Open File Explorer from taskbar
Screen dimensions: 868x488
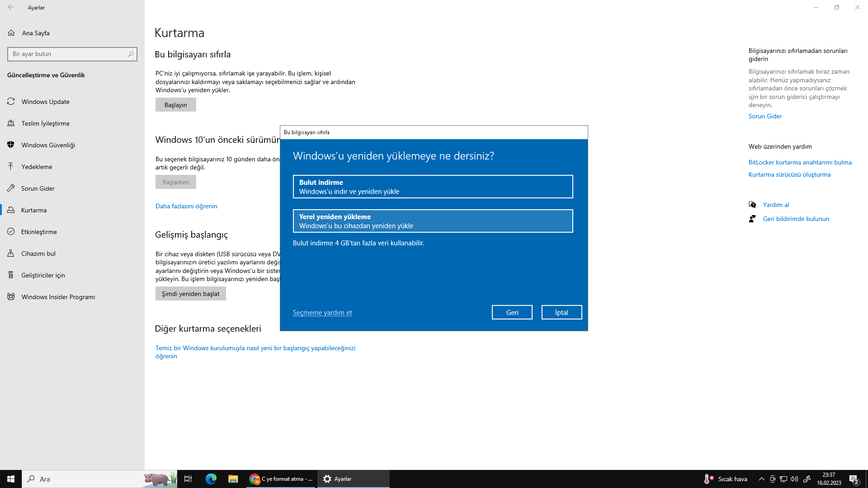(233, 479)
